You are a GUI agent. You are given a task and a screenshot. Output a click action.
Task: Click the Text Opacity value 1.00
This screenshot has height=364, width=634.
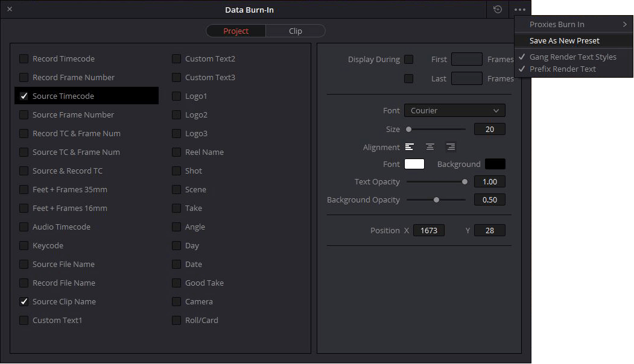489,182
